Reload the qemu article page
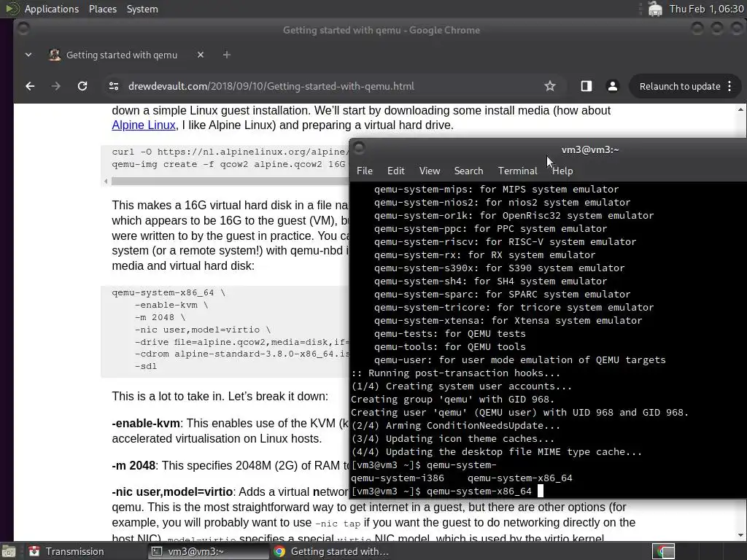 coord(82,86)
